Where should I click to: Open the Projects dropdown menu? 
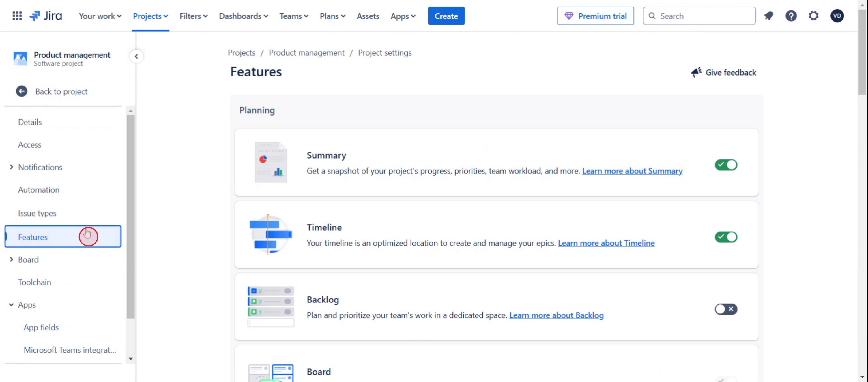click(x=150, y=16)
